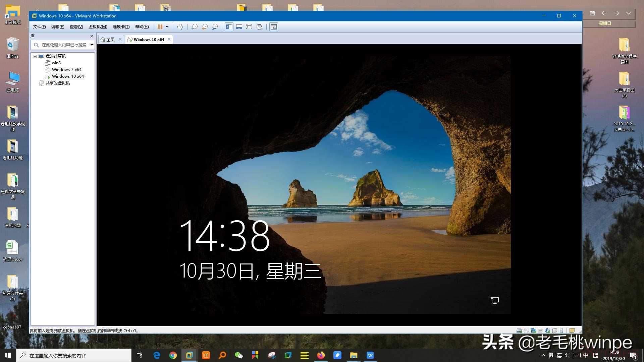The image size is (644, 362).
Task: Enter full screen mode
Action: 249,27
